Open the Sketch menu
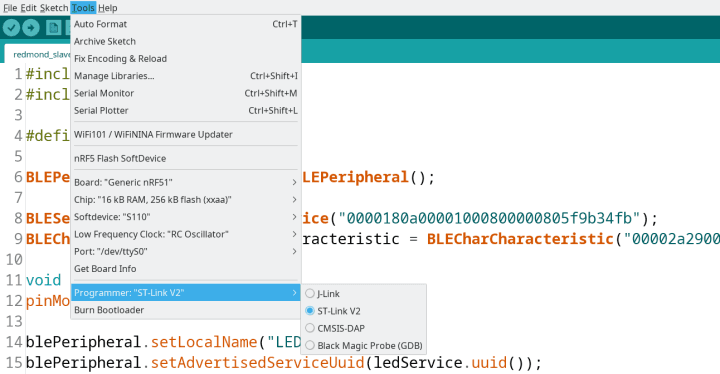Viewport: 720px width, 374px height. tap(54, 8)
